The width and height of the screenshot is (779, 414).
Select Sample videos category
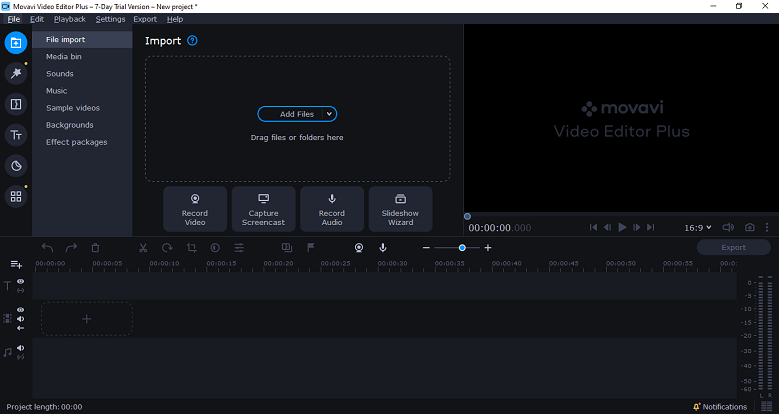click(x=82, y=108)
